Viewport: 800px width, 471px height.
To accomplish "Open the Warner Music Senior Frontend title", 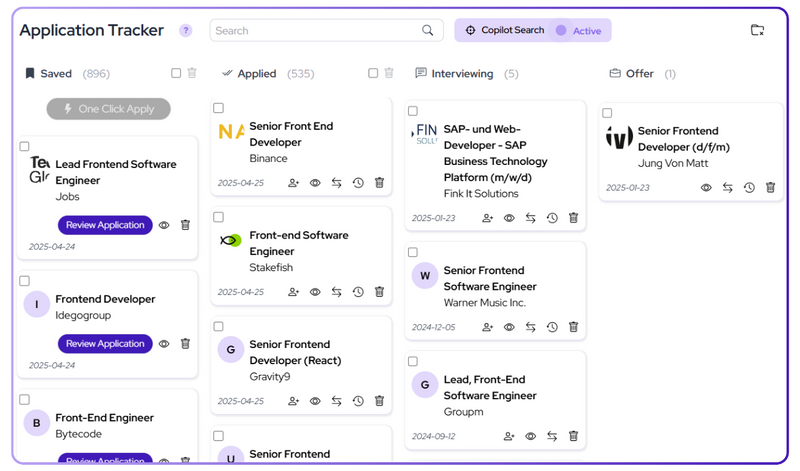I will click(x=490, y=278).
